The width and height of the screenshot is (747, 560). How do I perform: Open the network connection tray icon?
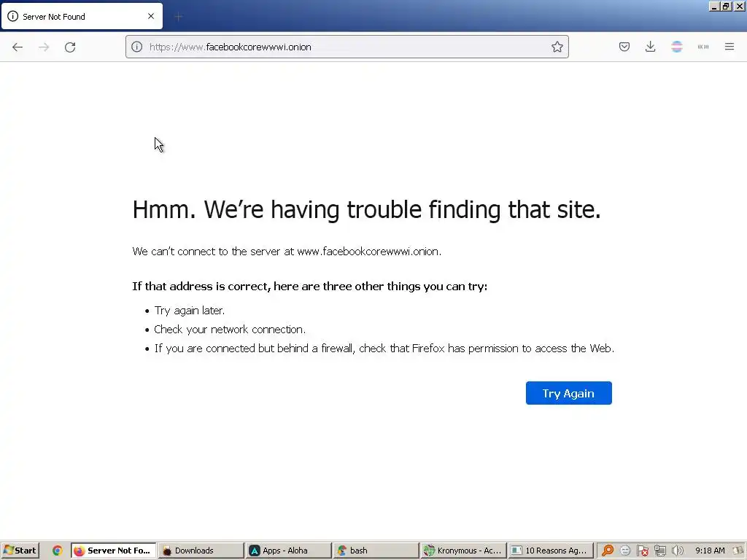(x=659, y=551)
